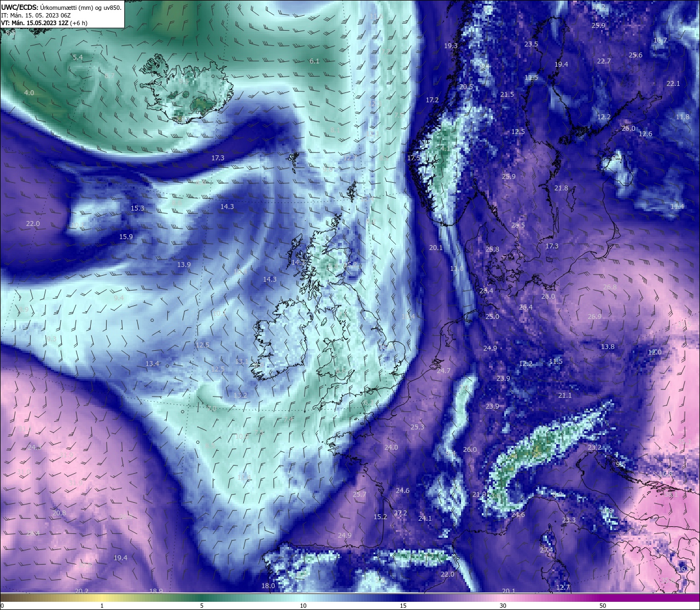Click the 25.3 map value
The width and height of the screenshot is (700, 610).
[x=417, y=427]
